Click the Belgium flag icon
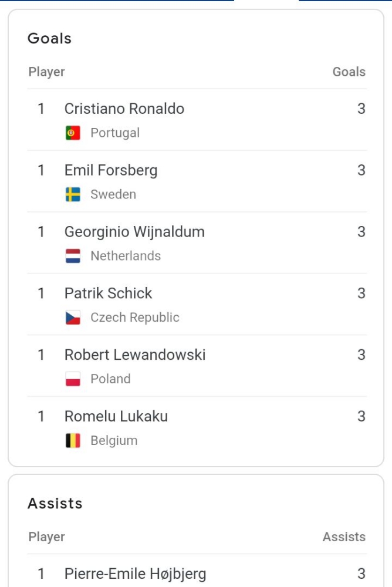 (73, 441)
